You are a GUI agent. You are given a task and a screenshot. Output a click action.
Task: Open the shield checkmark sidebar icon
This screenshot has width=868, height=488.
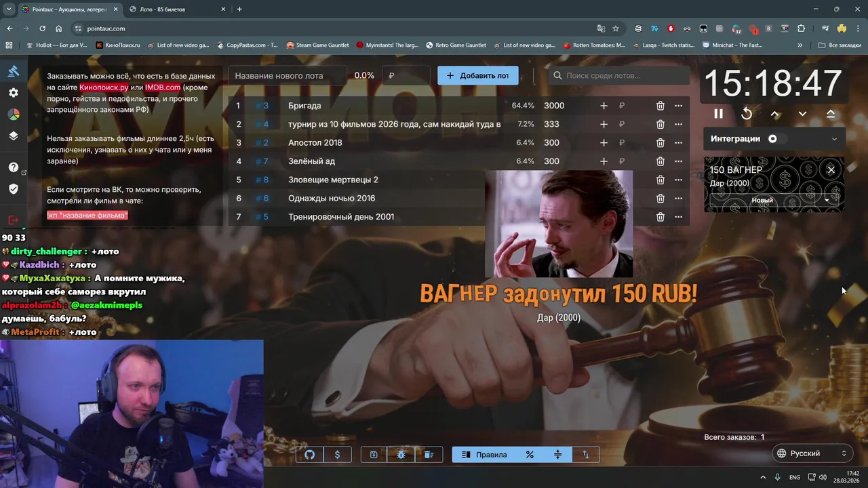click(x=14, y=189)
